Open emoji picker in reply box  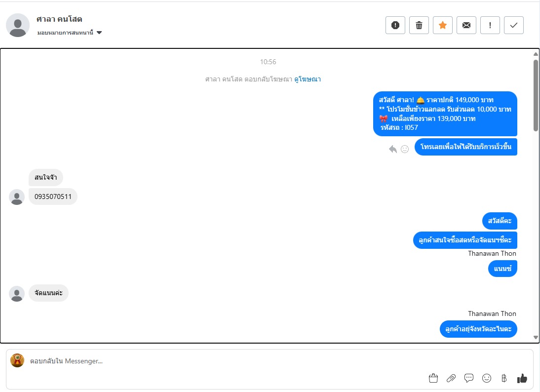point(487,378)
